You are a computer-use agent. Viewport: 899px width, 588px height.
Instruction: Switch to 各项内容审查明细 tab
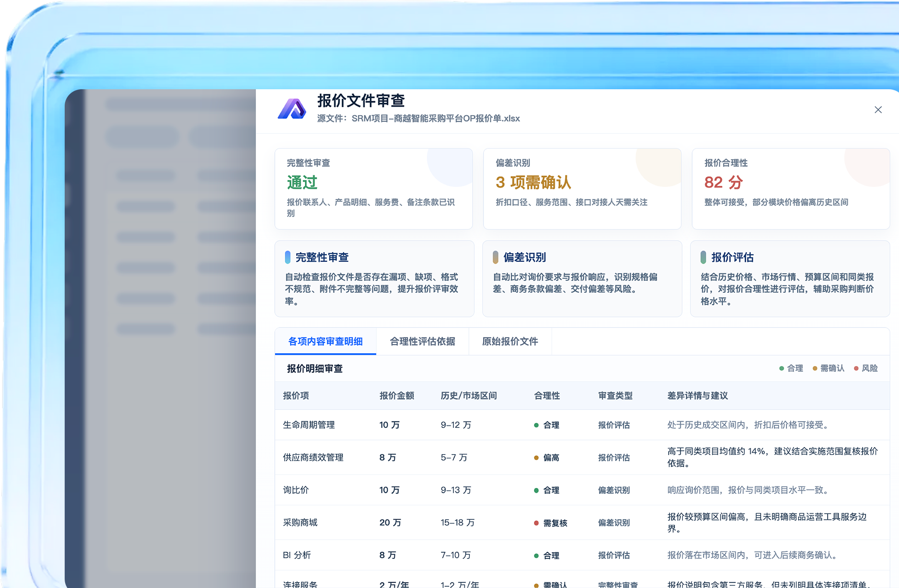coord(325,341)
